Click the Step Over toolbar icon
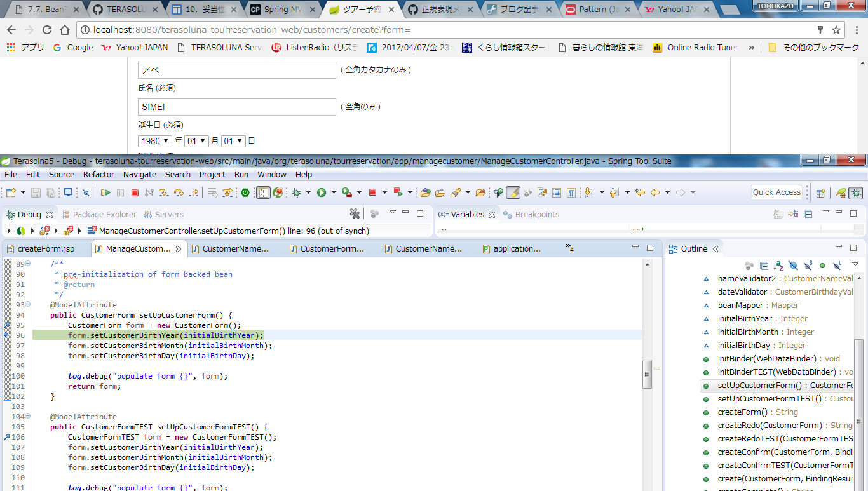The image size is (868, 491). [x=179, y=192]
